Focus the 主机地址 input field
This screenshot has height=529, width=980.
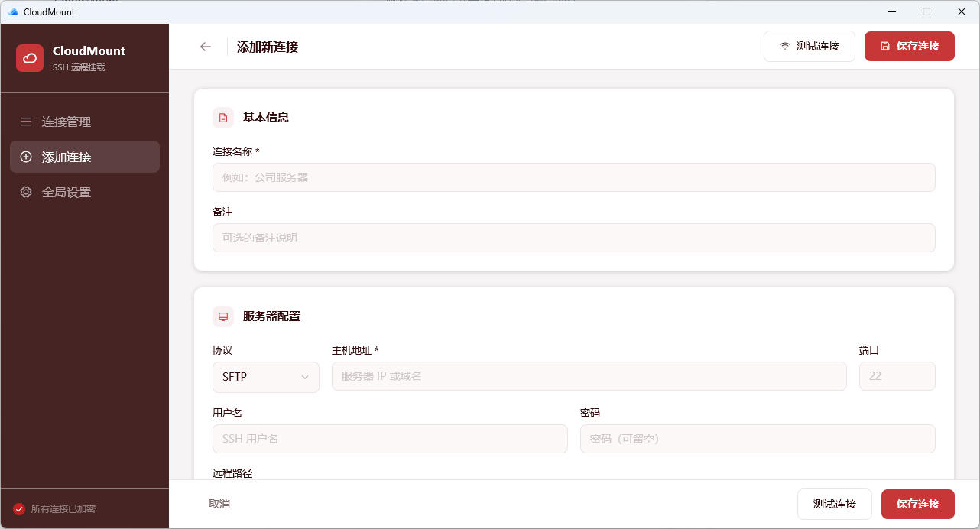click(x=589, y=376)
